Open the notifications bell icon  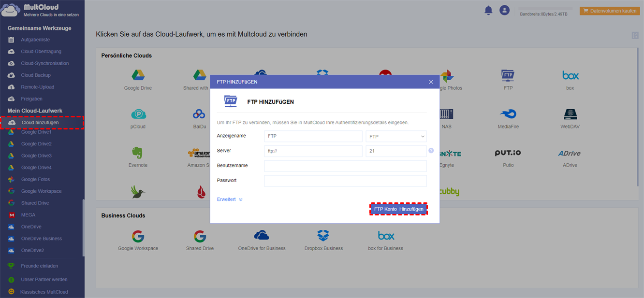488,10
